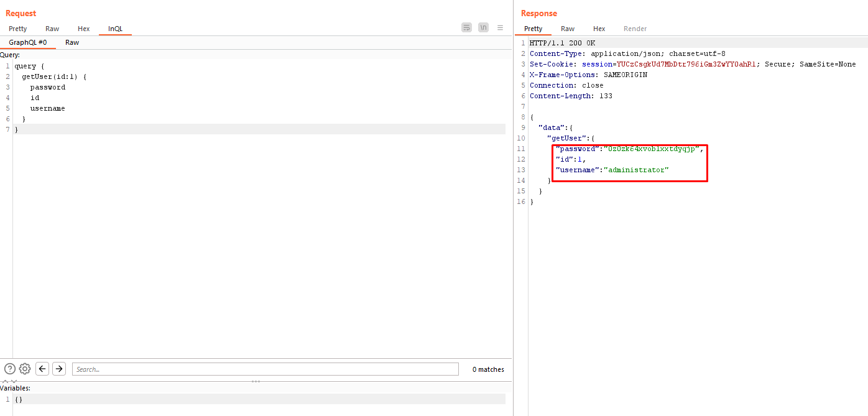Click the '0 matches' search result counter

[x=488, y=369]
